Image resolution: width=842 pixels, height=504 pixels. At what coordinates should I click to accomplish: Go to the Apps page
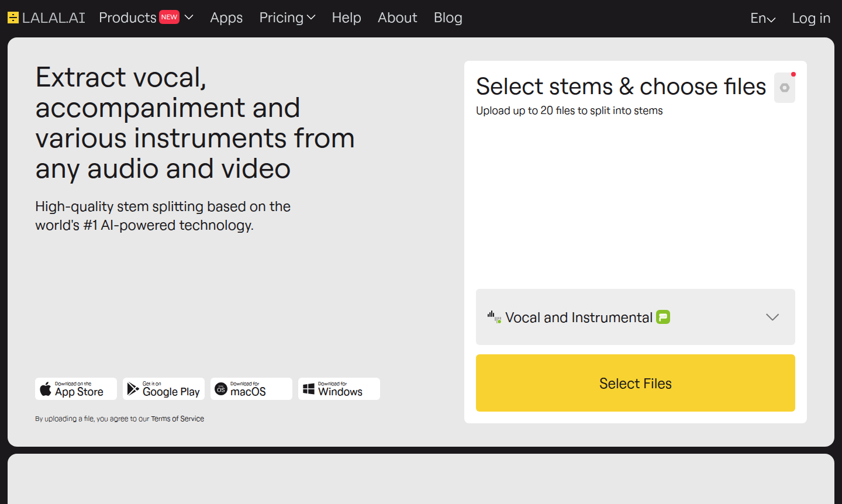tap(226, 18)
